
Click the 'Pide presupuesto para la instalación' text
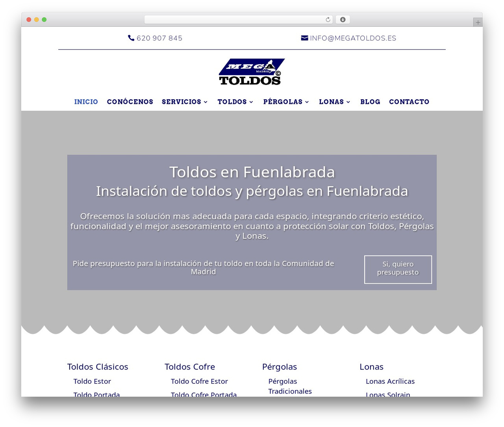point(203,267)
